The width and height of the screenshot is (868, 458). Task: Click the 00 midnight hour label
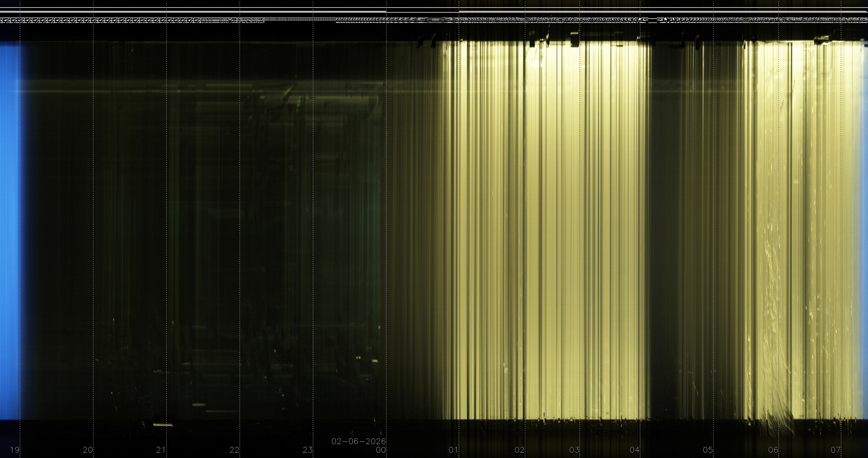[x=381, y=449]
